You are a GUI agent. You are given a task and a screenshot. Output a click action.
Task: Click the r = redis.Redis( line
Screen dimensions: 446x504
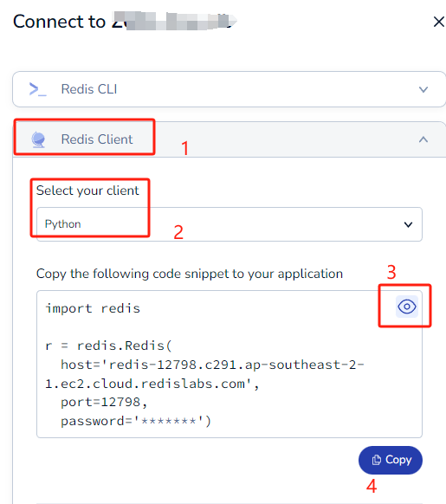(x=109, y=346)
